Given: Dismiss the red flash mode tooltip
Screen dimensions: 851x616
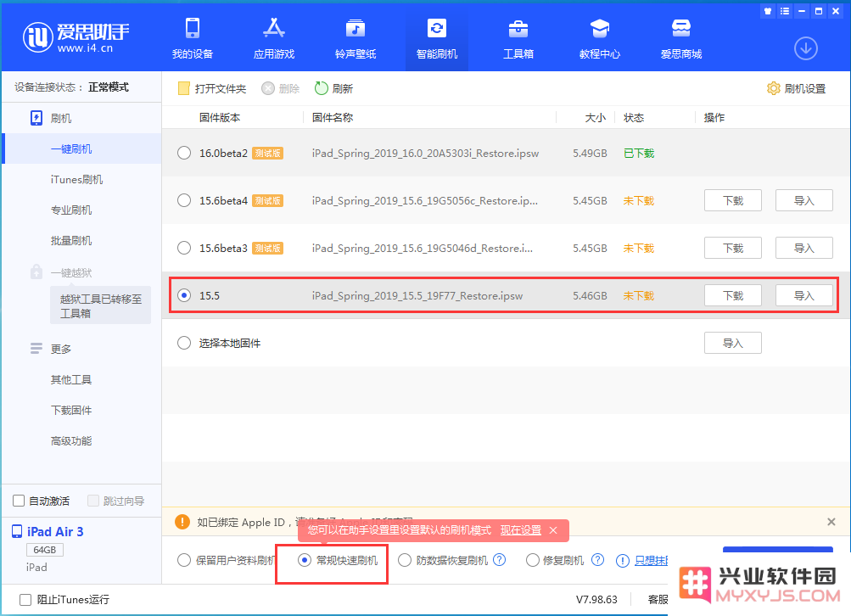Looking at the screenshot, I should [x=553, y=530].
